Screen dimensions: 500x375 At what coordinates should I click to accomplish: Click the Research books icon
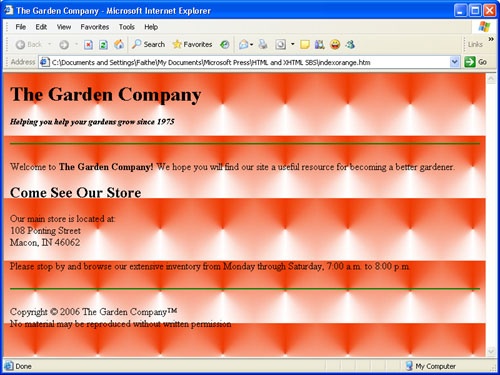[x=319, y=44]
